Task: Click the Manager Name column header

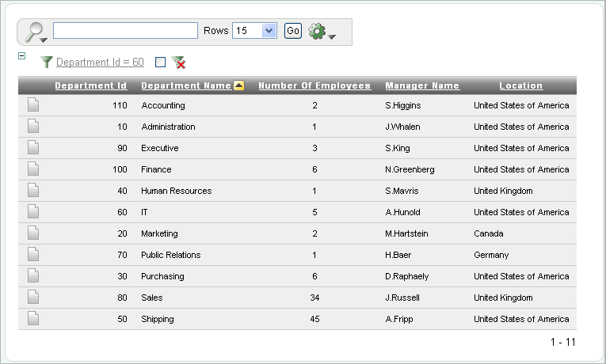Action: pos(422,85)
